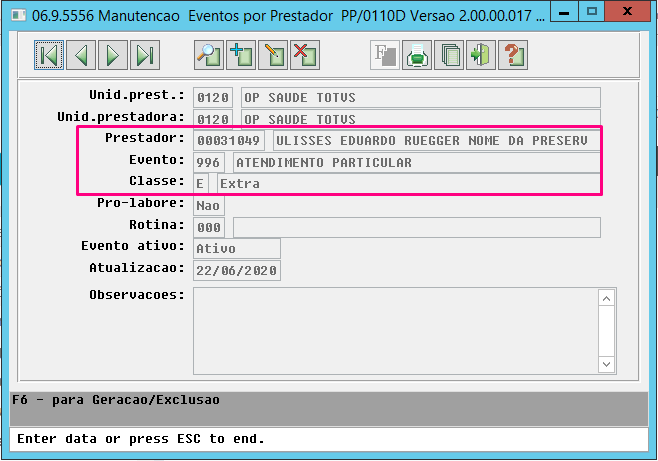Click the empty Rotina description field
The width and height of the screenshot is (658, 461).
pos(417,227)
